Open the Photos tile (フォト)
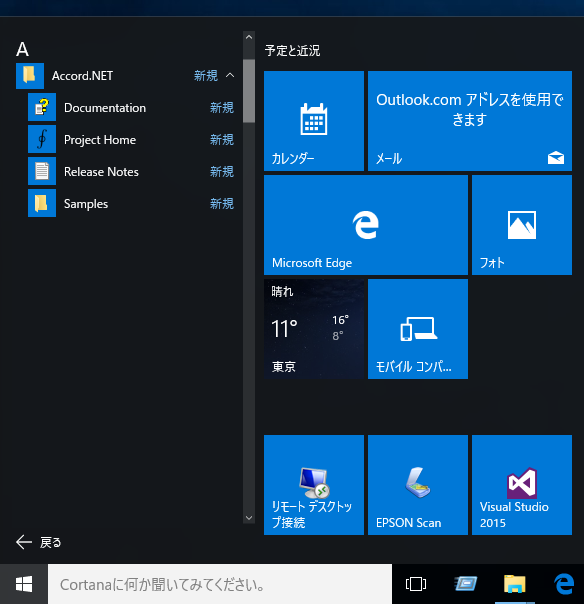The height and width of the screenshot is (604, 584). 522,225
